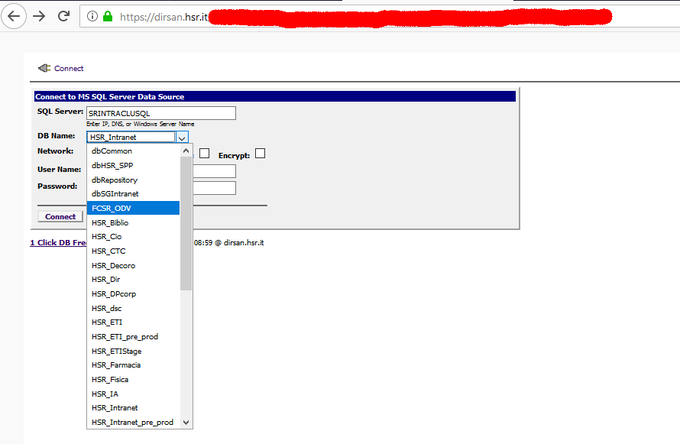Enable the Encrypt checkbox
Viewport: 680px width, 444px height.
pyautogui.click(x=260, y=153)
